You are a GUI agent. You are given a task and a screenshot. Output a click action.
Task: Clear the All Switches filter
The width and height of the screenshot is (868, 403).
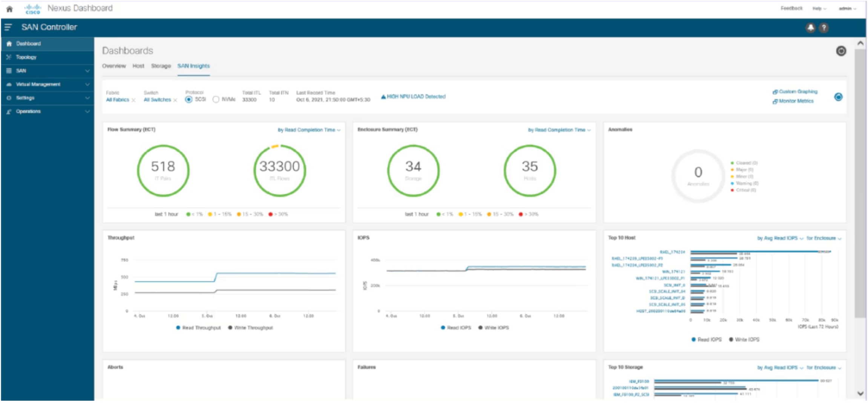click(x=175, y=100)
